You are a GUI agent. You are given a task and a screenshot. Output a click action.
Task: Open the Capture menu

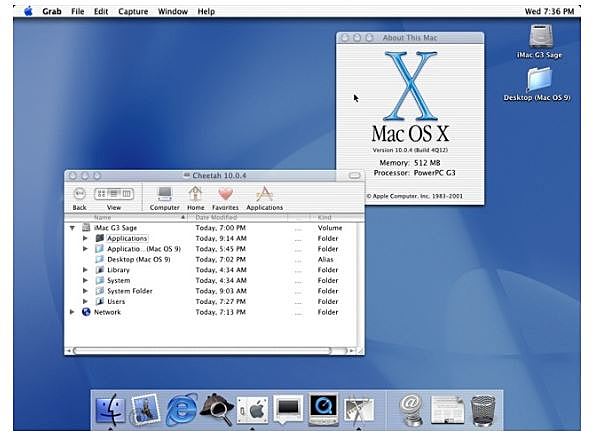point(133,11)
